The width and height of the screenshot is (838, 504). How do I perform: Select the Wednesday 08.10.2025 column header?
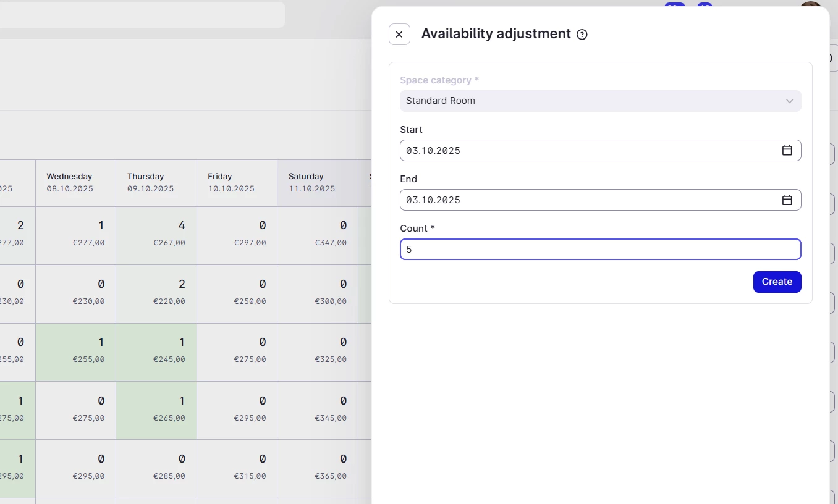pos(75,183)
